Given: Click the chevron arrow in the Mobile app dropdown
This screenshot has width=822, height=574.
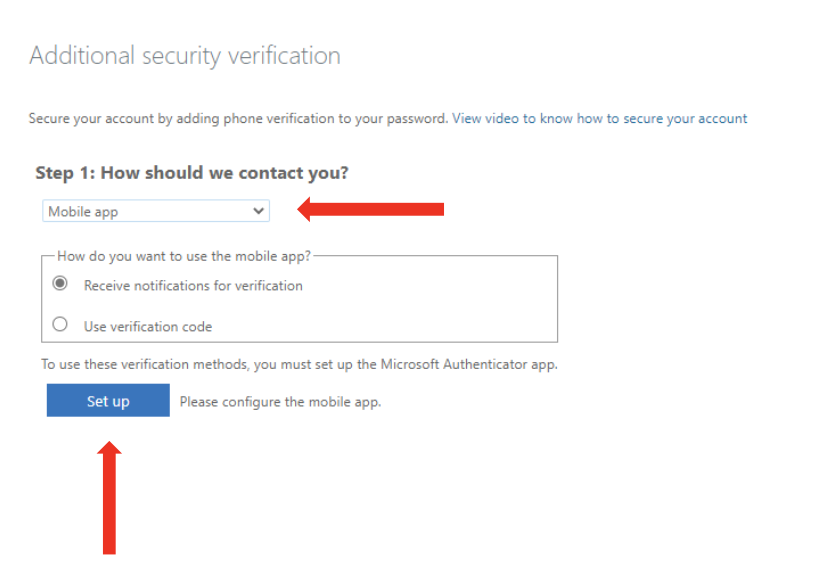Looking at the screenshot, I should pyautogui.click(x=258, y=211).
